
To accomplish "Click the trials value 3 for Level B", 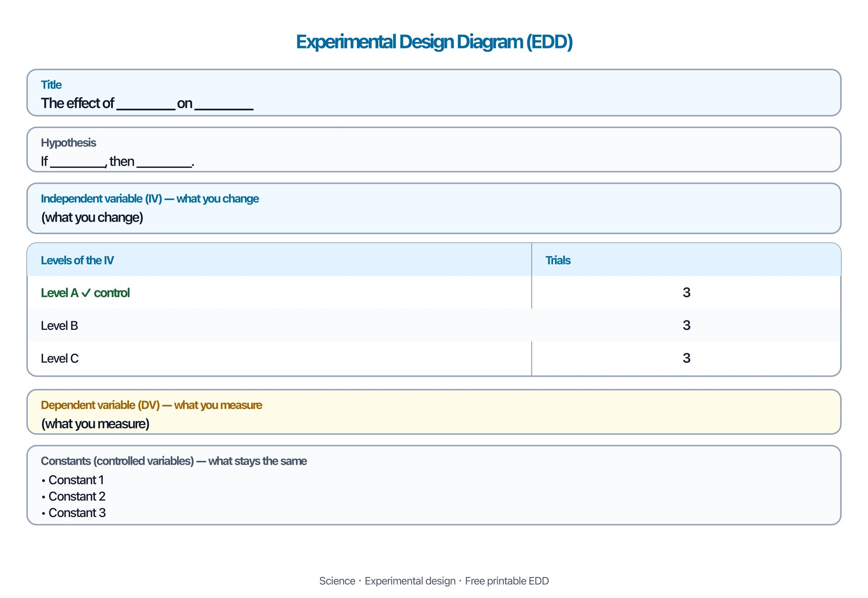I will [686, 325].
